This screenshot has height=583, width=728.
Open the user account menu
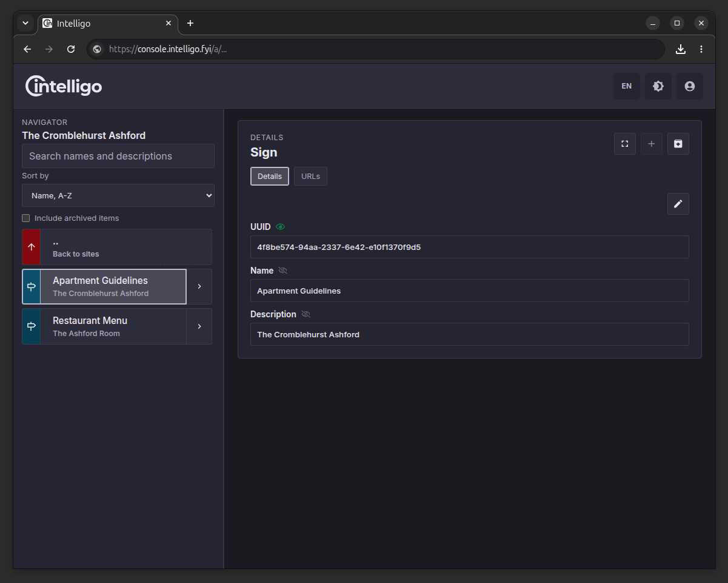(x=690, y=86)
